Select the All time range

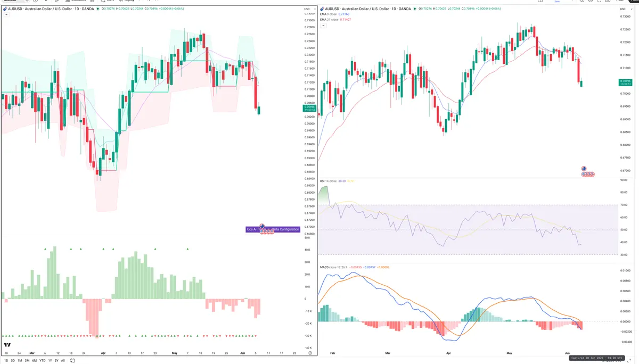point(63,361)
